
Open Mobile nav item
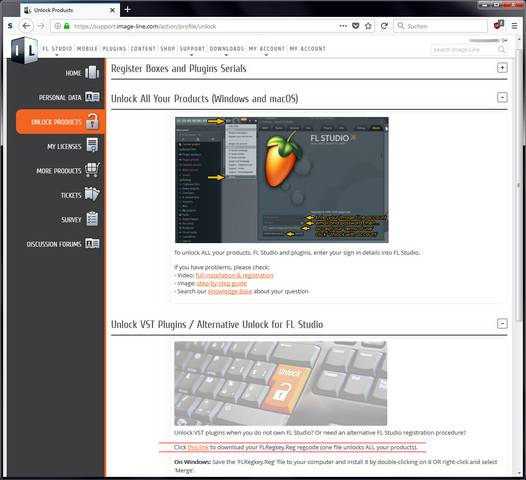[x=87, y=49]
